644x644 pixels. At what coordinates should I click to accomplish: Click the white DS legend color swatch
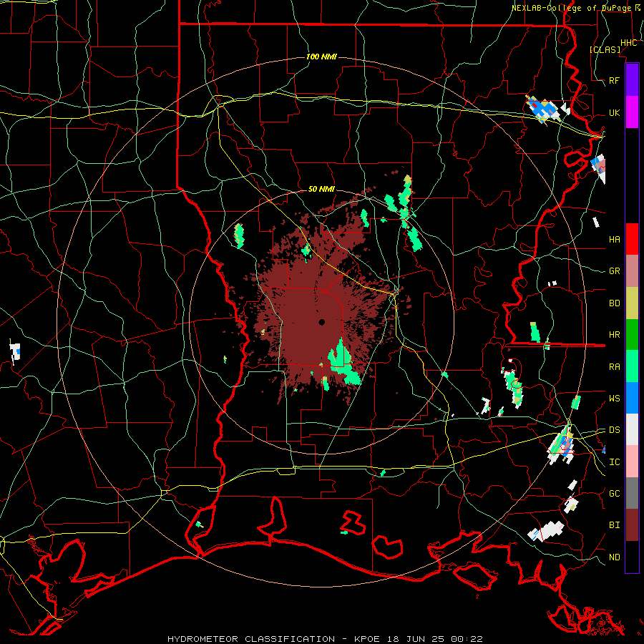[632, 429]
